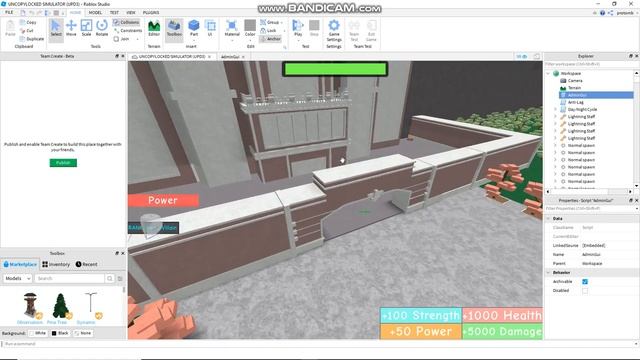
Task: Click the +1000 Health button
Action: tap(502, 315)
